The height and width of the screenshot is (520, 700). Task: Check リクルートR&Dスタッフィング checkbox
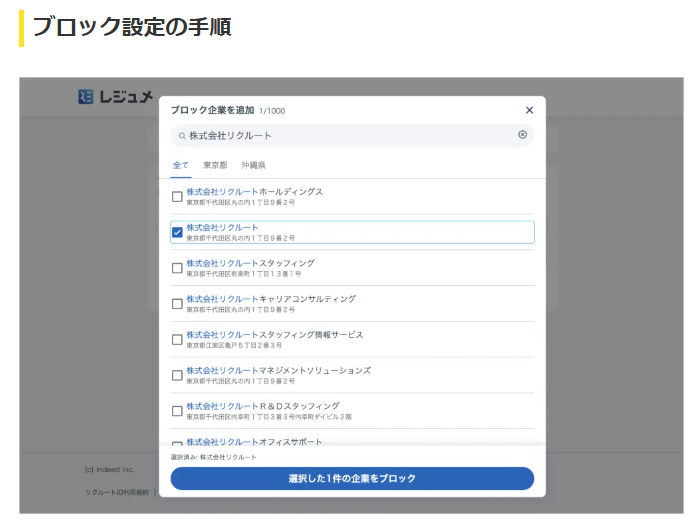pos(177,411)
